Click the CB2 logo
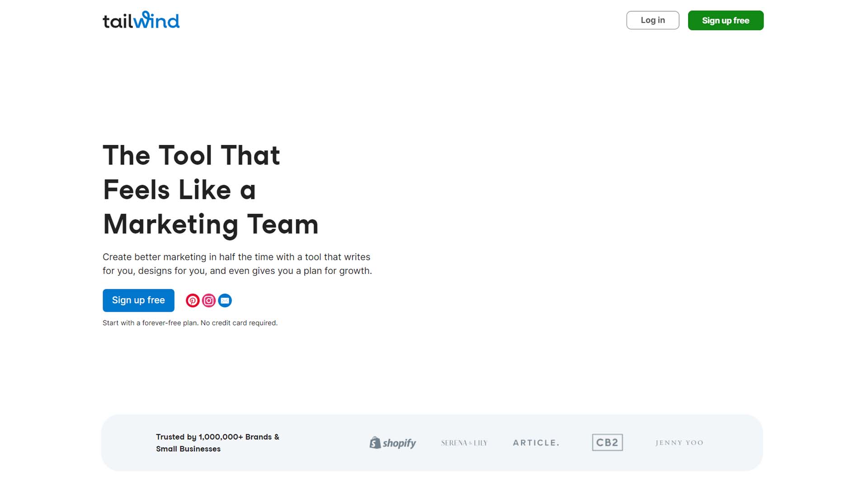 (607, 442)
